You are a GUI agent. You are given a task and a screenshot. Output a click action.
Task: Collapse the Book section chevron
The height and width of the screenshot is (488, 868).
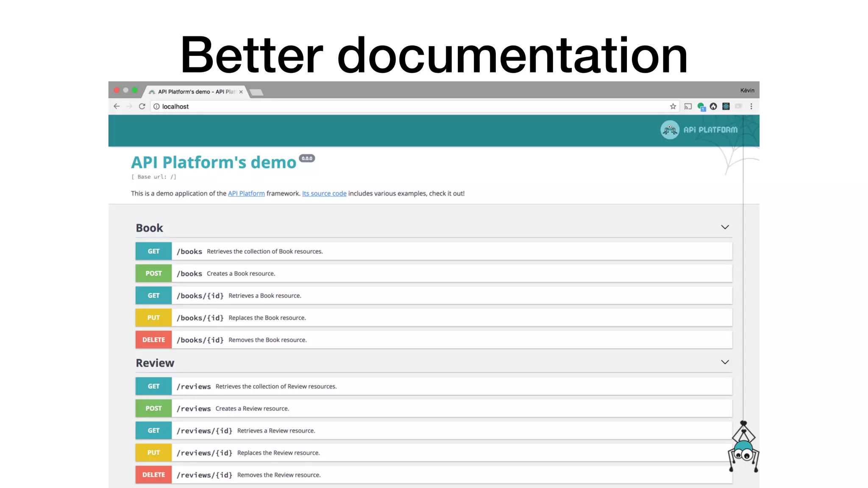pyautogui.click(x=725, y=227)
